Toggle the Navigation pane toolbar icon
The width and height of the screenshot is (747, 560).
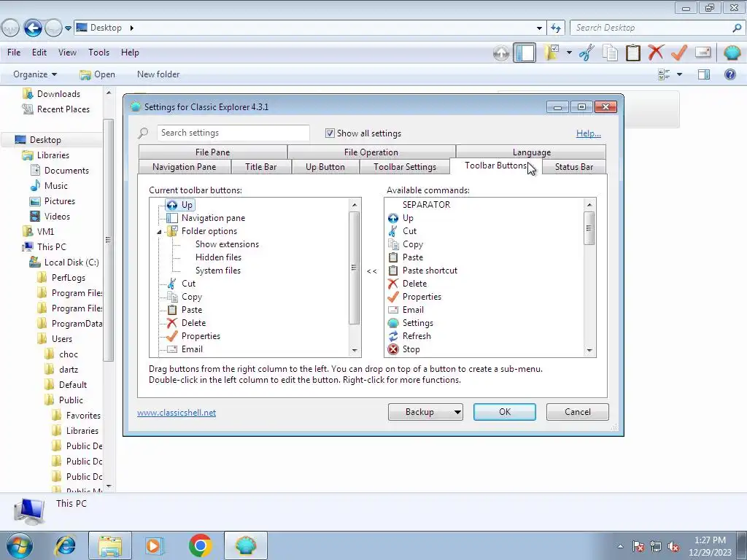[525, 52]
